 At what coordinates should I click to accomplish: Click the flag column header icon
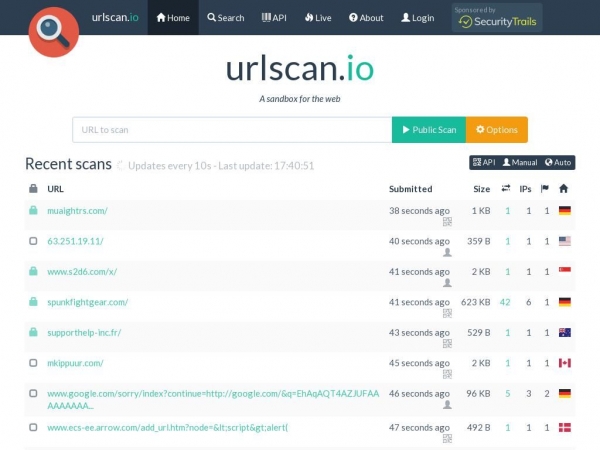pyautogui.click(x=545, y=188)
